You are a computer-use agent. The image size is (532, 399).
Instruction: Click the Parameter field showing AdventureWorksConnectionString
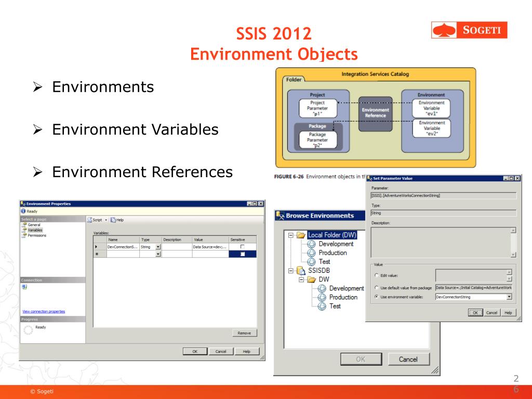[444, 195]
